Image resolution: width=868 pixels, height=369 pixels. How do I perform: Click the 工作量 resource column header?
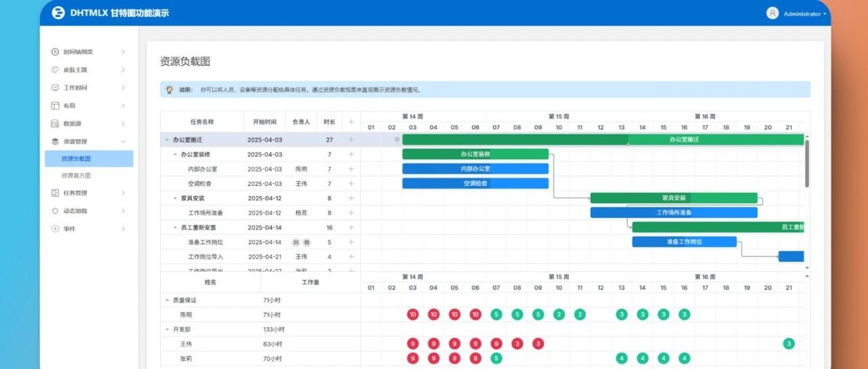tap(310, 281)
